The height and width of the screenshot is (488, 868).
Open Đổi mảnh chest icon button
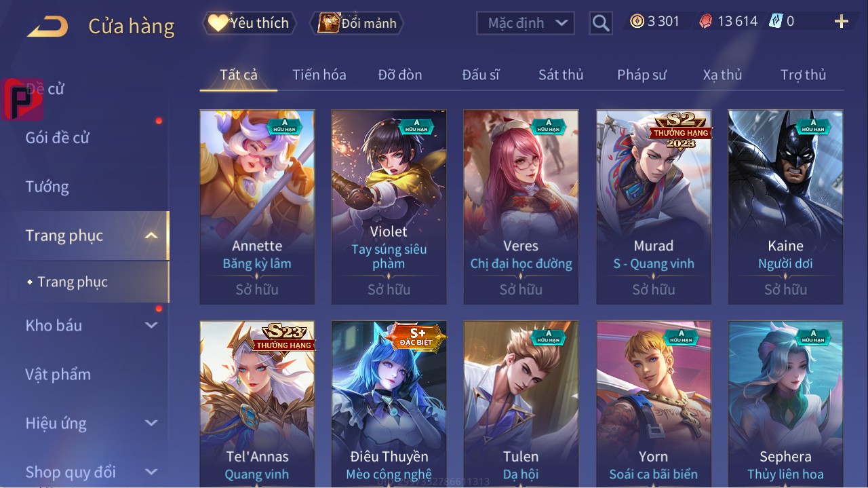[x=357, y=23]
